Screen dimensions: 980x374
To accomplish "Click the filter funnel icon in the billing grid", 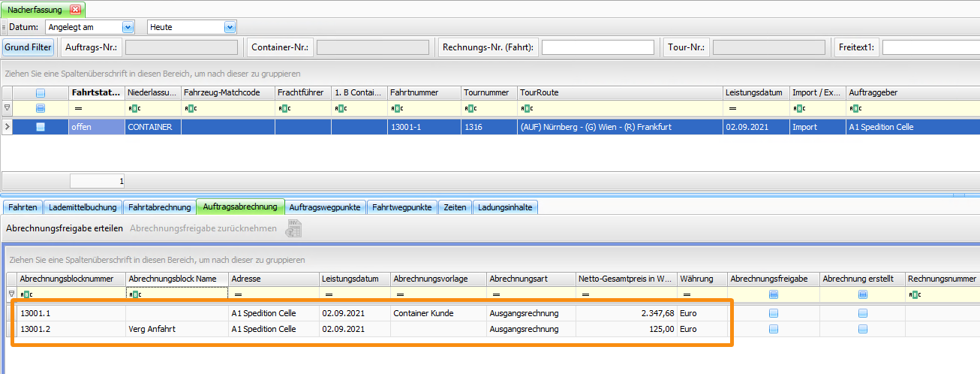I will click(11, 294).
